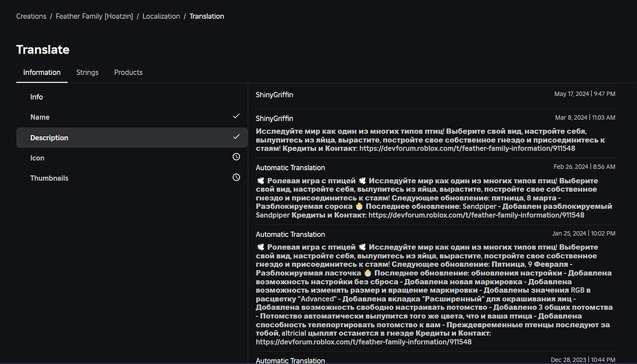Open the Creations breadcrumb link

click(31, 16)
